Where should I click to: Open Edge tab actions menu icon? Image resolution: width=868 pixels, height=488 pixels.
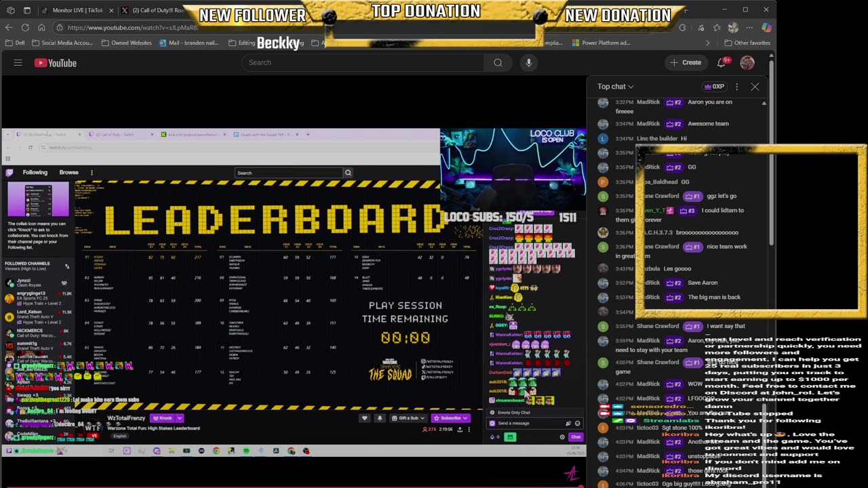point(27,10)
